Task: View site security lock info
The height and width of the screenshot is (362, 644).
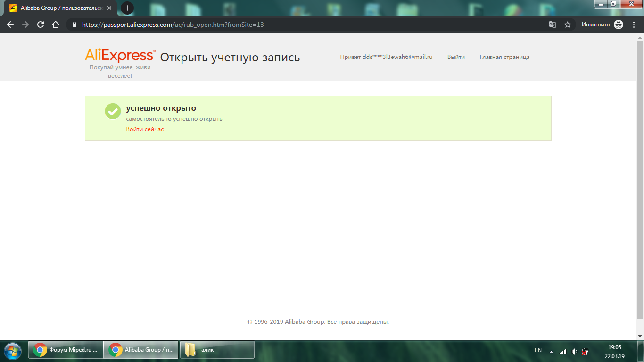Action: tap(74, 25)
